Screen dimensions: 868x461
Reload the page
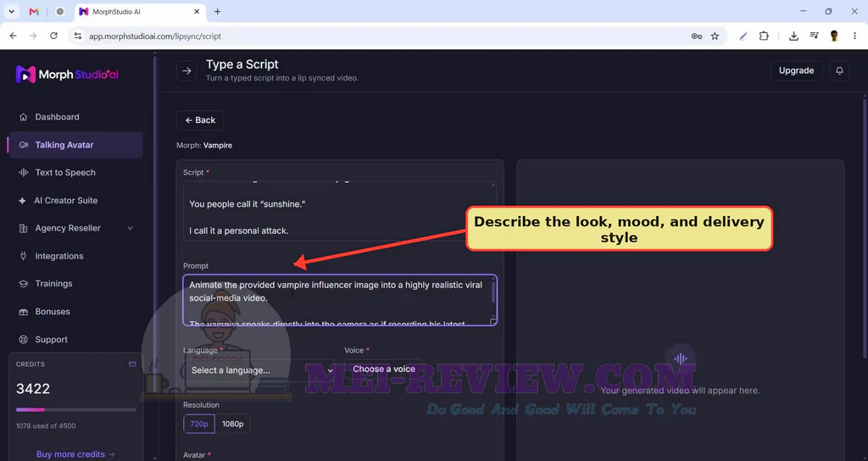tap(53, 36)
